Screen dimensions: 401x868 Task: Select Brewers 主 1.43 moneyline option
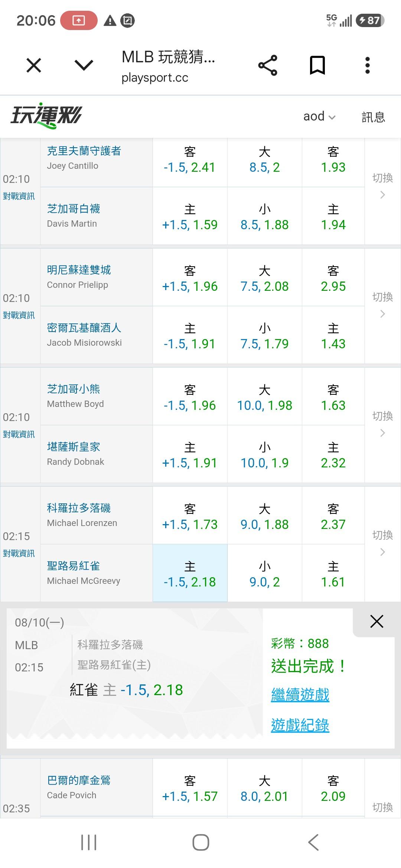click(333, 336)
